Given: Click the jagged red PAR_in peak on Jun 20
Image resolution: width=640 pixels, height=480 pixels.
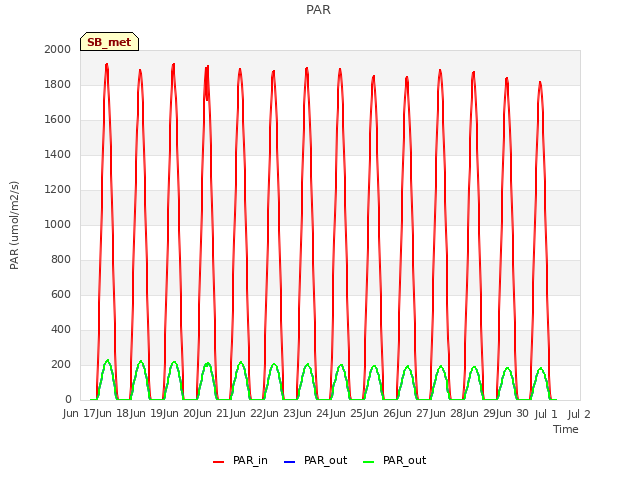Looking at the screenshot, I should (207, 82).
